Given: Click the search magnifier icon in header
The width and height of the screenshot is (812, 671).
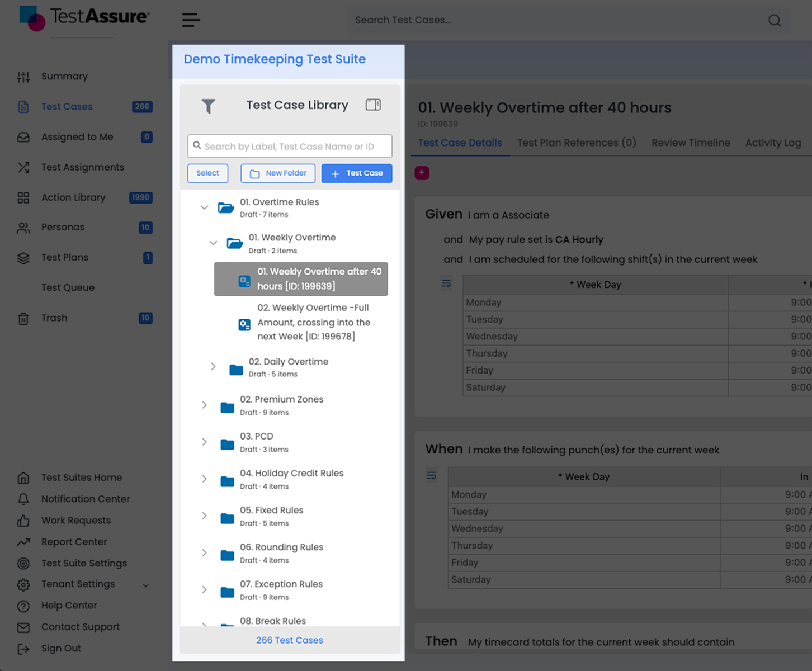Looking at the screenshot, I should click(774, 21).
